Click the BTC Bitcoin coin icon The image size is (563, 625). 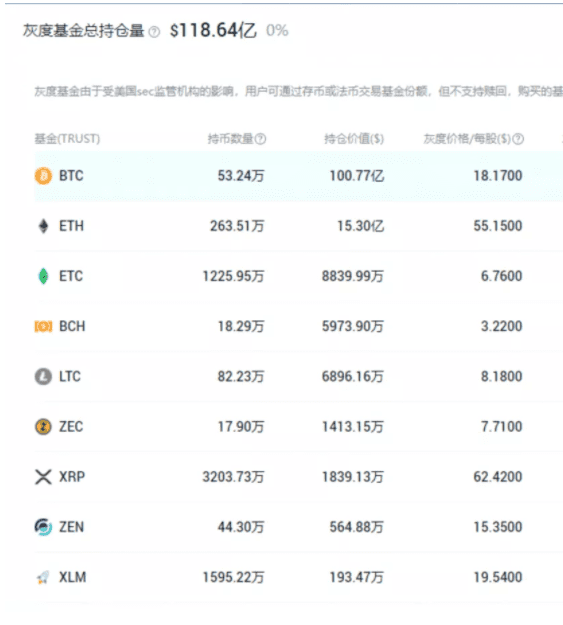(43, 176)
